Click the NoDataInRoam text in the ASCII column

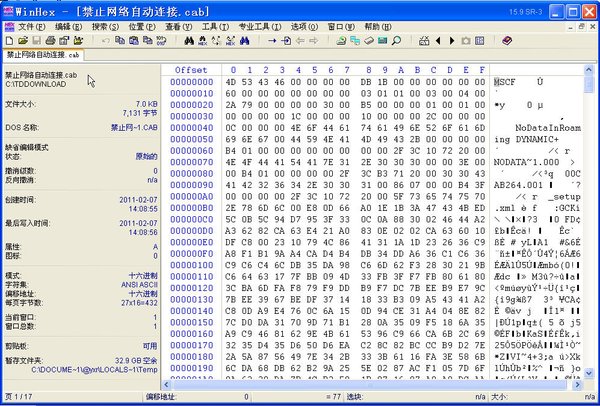(548, 127)
